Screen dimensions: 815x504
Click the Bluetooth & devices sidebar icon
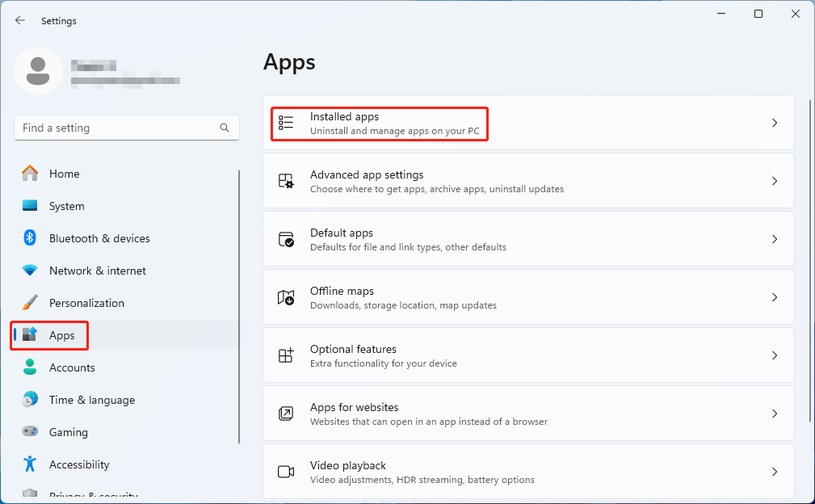(31, 238)
